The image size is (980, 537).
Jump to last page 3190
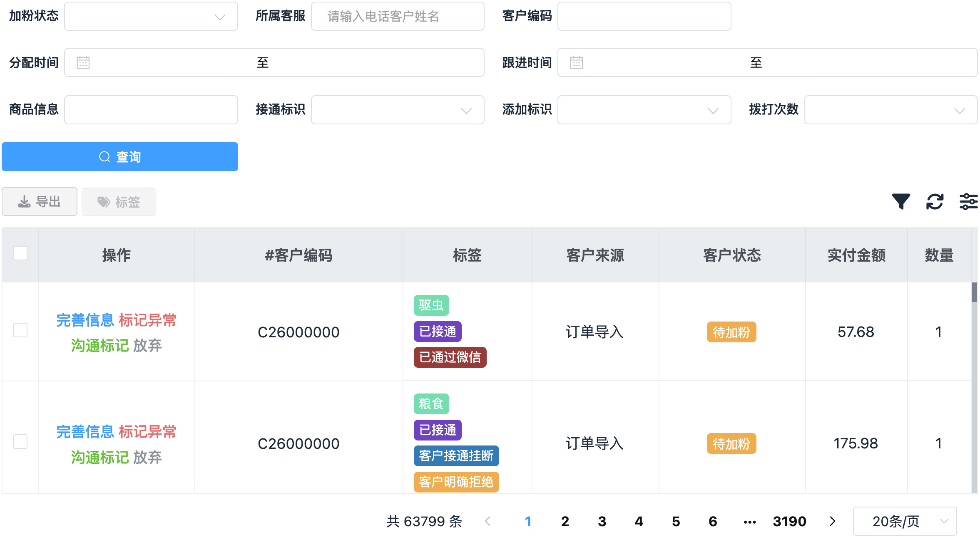click(789, 521)
